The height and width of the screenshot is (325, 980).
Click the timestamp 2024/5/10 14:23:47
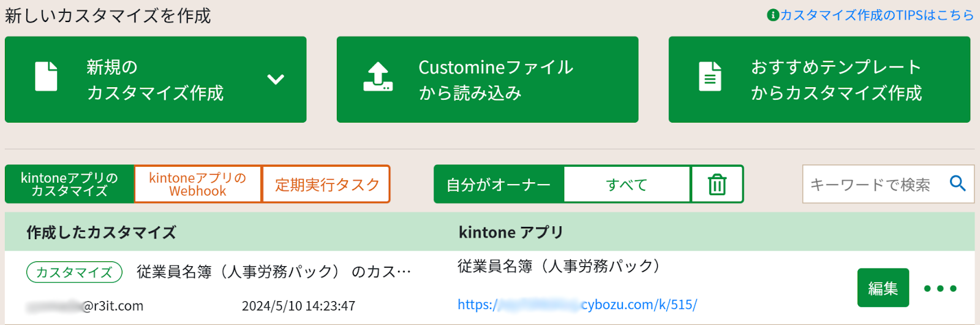[x=298, y=305]
